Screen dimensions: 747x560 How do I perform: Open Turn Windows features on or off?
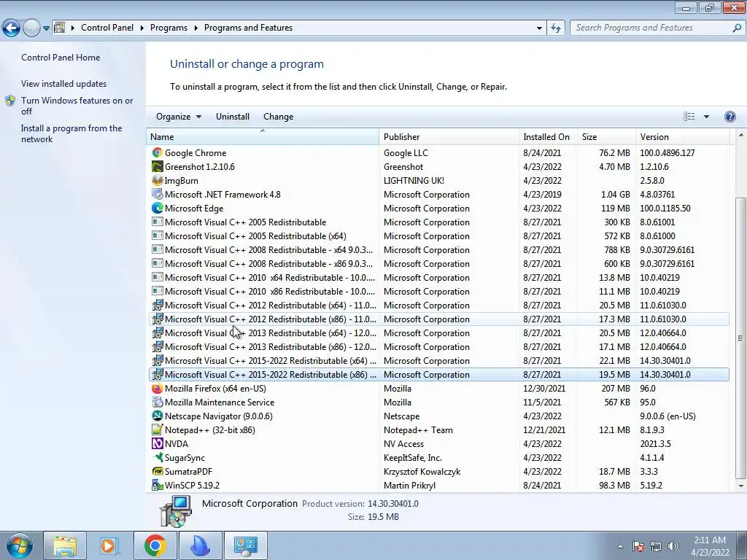click(x=77, y=106)
